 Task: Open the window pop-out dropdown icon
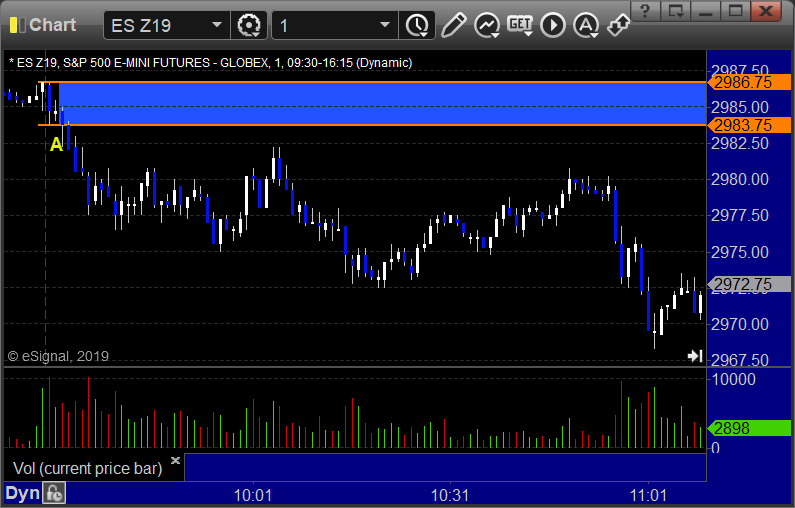click(x=676, y=11)
